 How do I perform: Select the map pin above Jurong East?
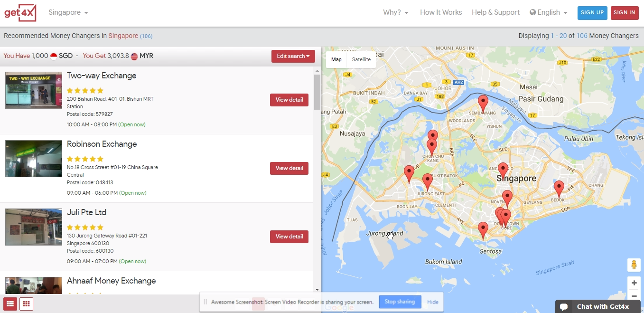[428, 183]
